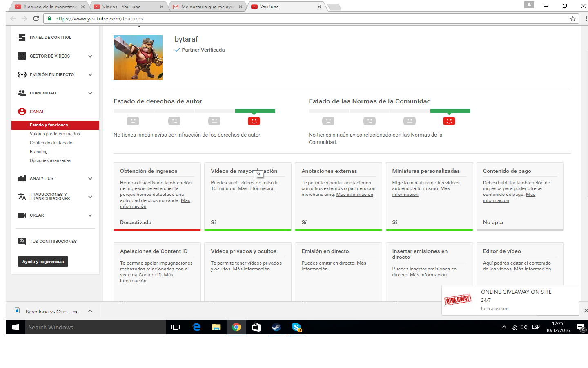The height and width of the screenshot is (368, 588).
Task: Open Panel de Control dashboard icon
Action: coord(22,38)
